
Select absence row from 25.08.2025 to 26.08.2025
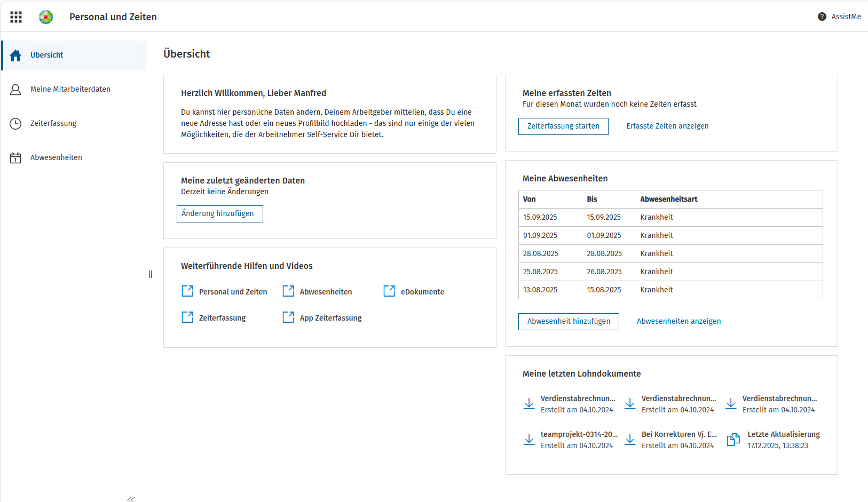point(670,272)
